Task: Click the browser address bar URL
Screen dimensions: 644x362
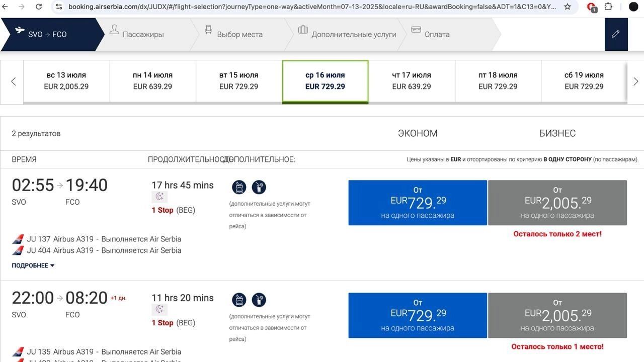Action: click(312, 7)
